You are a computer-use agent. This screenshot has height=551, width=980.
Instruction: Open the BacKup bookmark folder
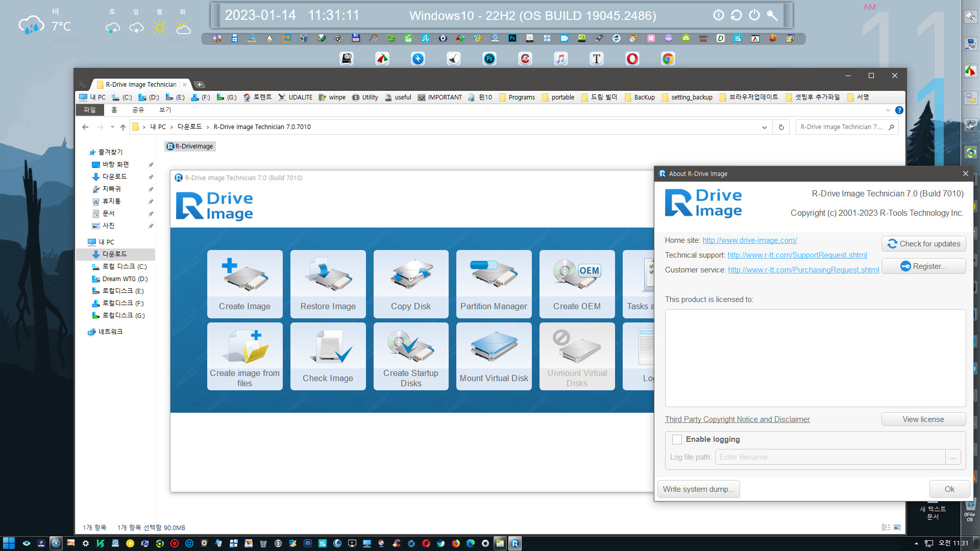[639, 97]
